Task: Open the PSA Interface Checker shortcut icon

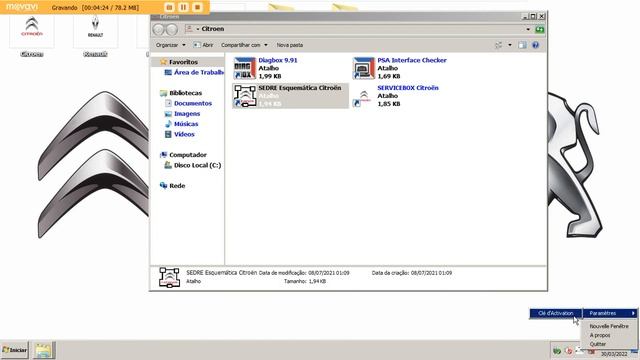Action: pos(363,68)
